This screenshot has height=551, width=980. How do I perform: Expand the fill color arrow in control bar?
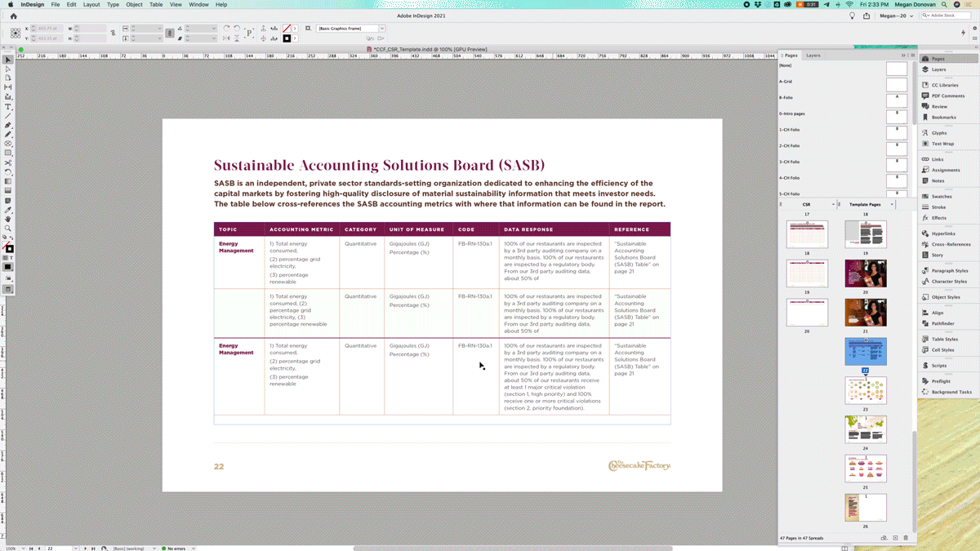point(295,27)
